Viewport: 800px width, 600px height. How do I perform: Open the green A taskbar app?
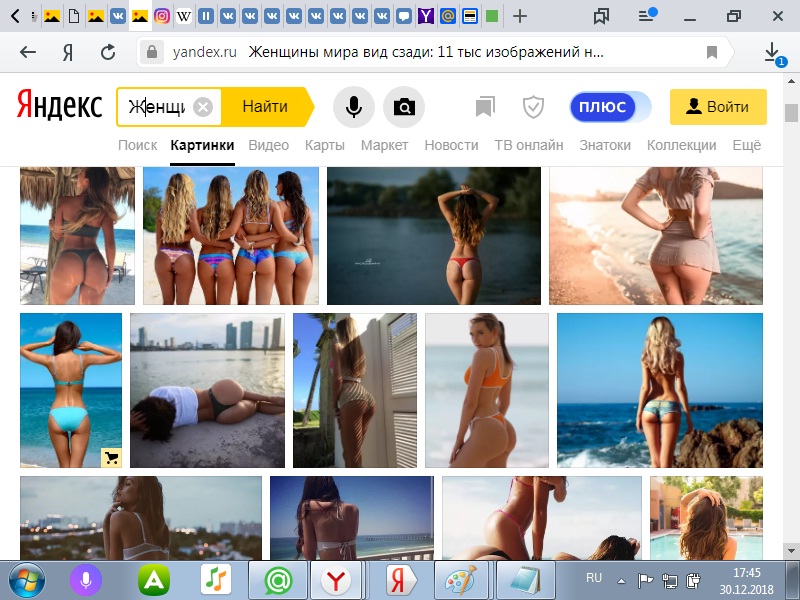coord(154,581)
